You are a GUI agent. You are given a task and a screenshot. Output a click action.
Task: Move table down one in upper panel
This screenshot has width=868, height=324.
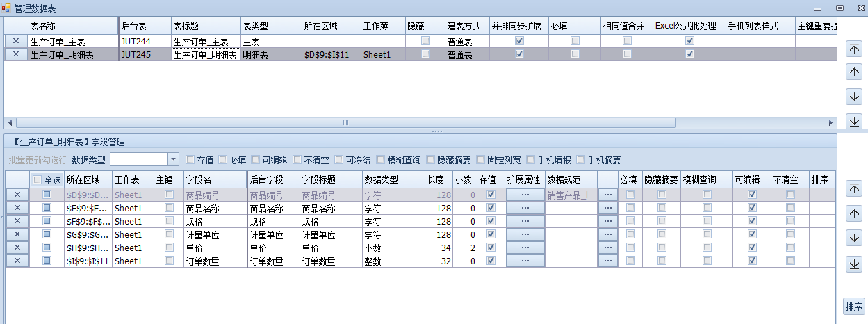point(855,97)
